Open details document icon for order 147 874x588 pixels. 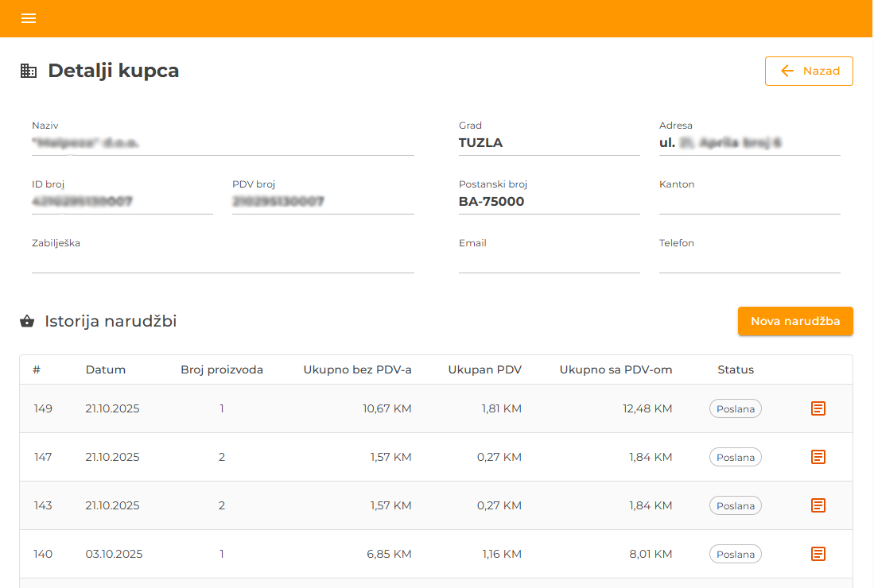(x=818, y=457)
